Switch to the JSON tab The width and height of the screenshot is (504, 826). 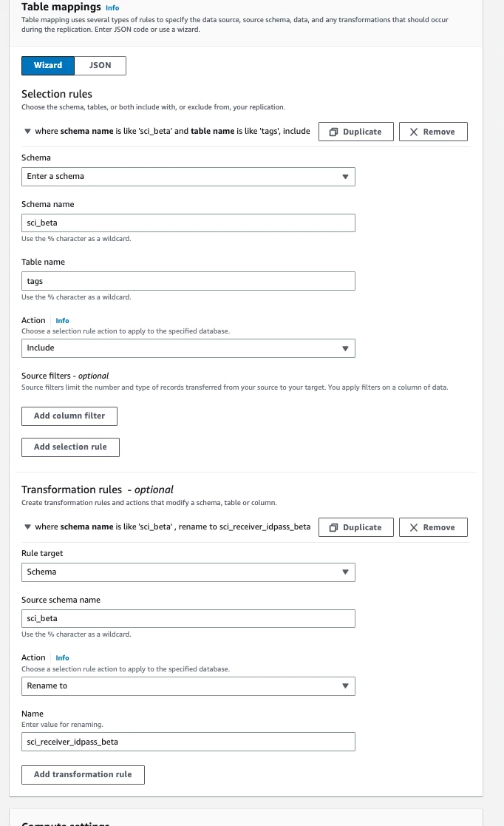coord(100,65)
